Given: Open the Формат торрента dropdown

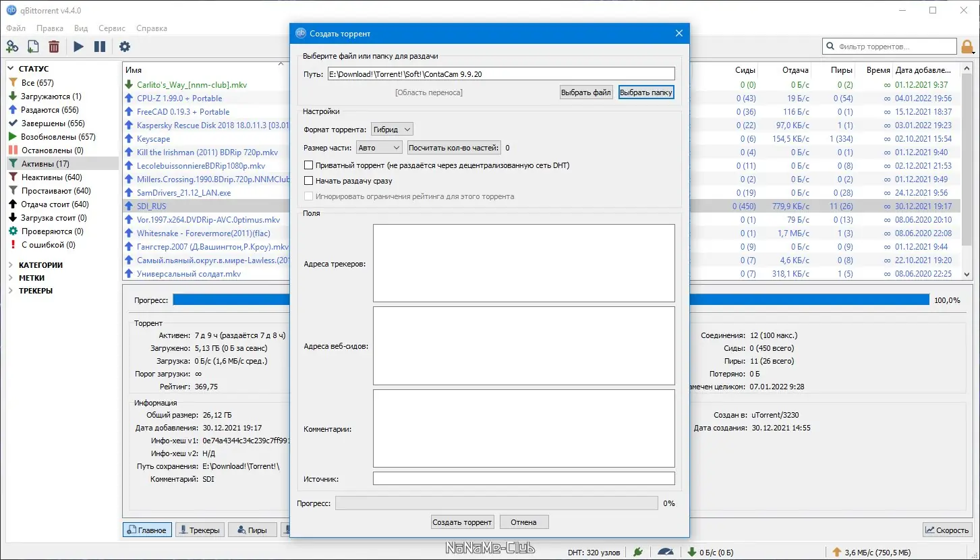Looking at the screenshot, I should point(392,130).
